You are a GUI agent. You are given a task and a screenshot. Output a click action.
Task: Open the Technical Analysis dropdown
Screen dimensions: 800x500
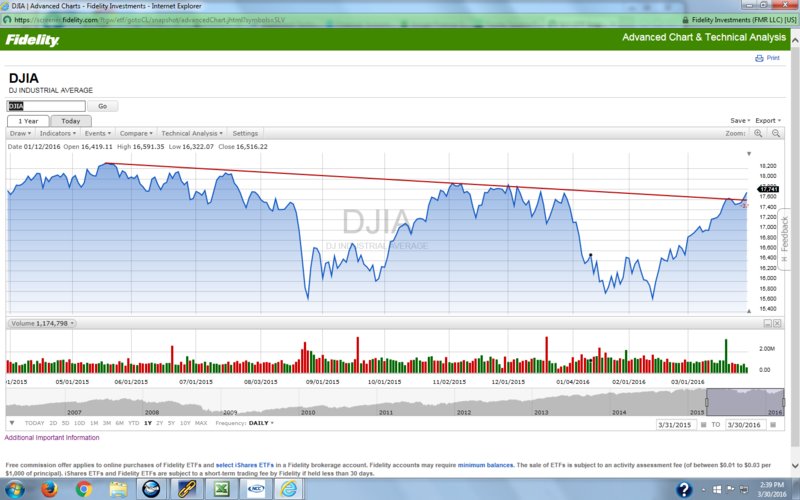[192, 133]
